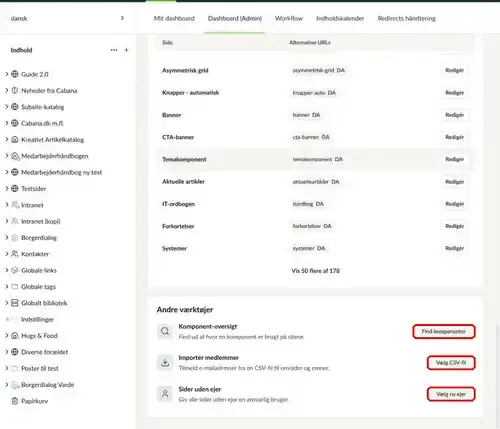Switch to the Mit dashboard tab
This screenshot has width=500, height=429.
point(174,18)
